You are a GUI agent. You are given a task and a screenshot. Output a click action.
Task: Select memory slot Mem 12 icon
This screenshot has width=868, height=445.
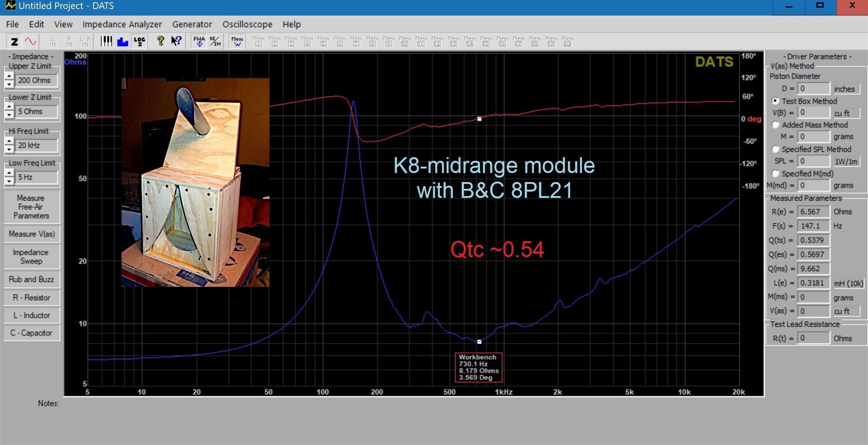coord(437,42)
